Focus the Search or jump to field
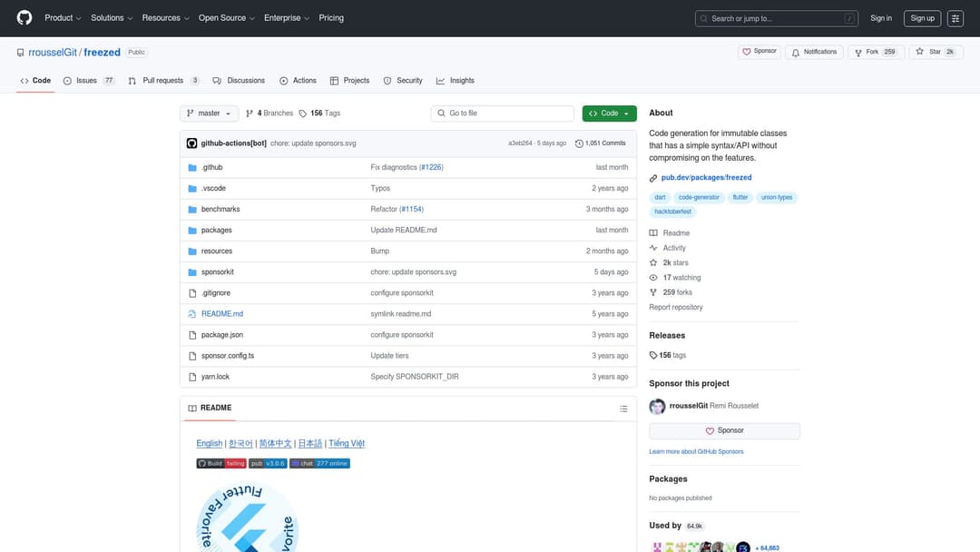 pyautogui.click(x=776, y=19)
